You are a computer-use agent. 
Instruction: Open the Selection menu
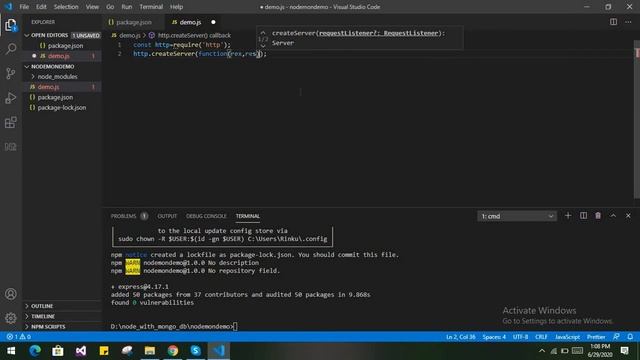pos(66,7)
